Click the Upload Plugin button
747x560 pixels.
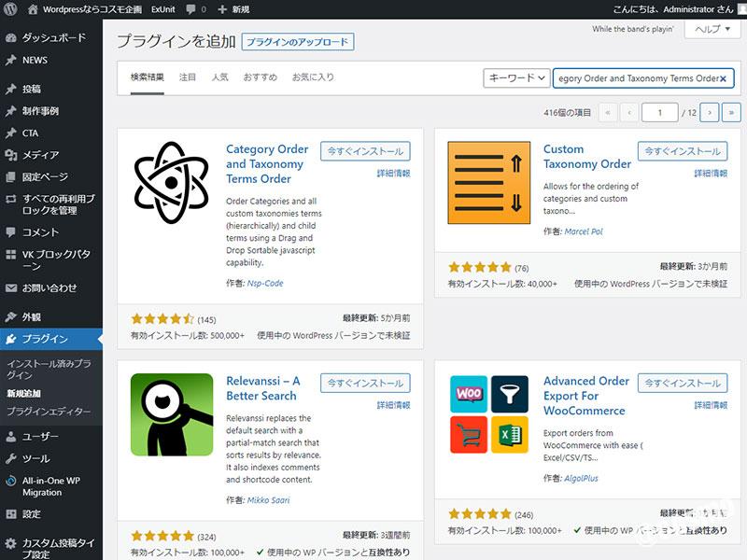[x=298, y=42]
